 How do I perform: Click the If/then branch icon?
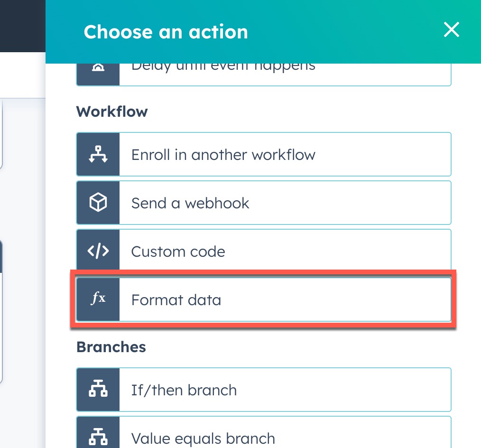pyautogui.click(x=98, y=390)
